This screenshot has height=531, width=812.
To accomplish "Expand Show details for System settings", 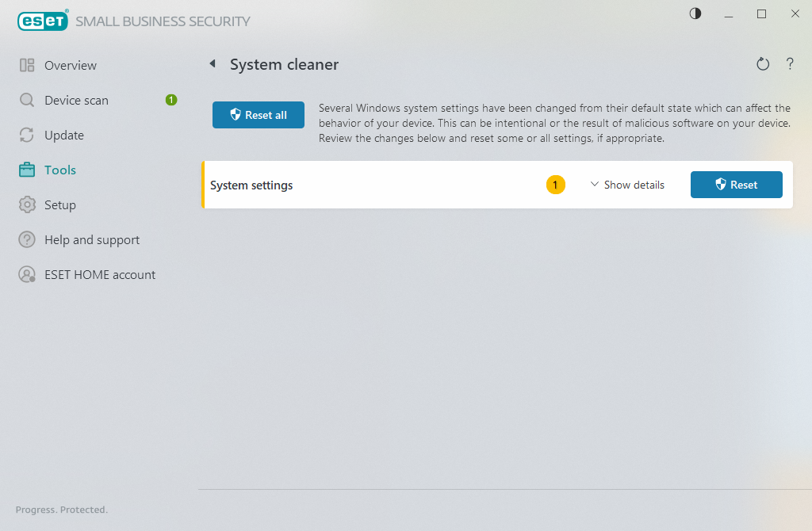I will pos(627,185).
